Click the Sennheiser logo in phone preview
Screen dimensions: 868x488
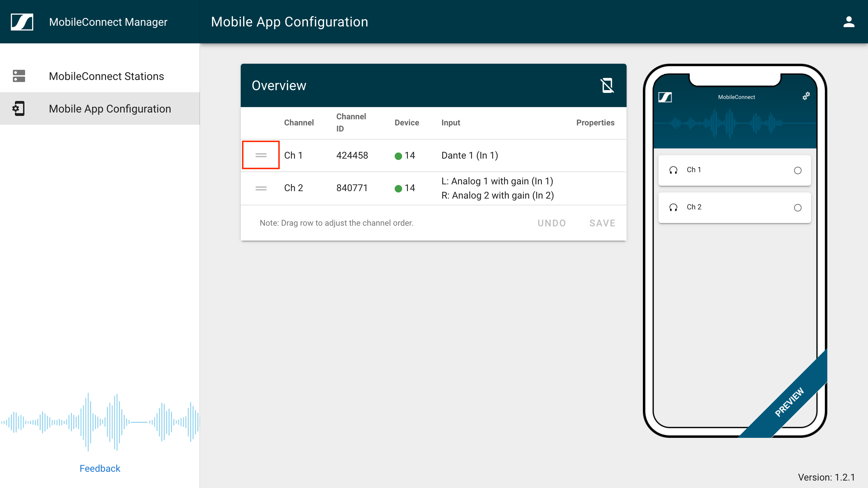[x=665, y=97]
